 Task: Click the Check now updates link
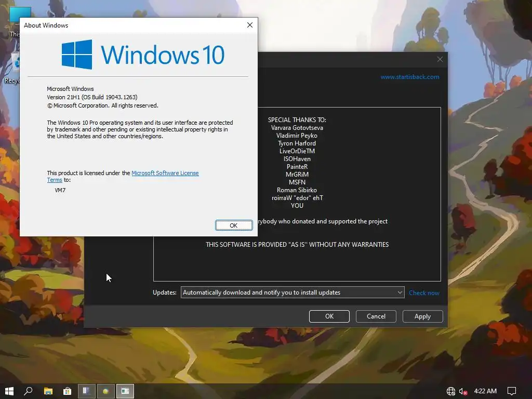424,293
